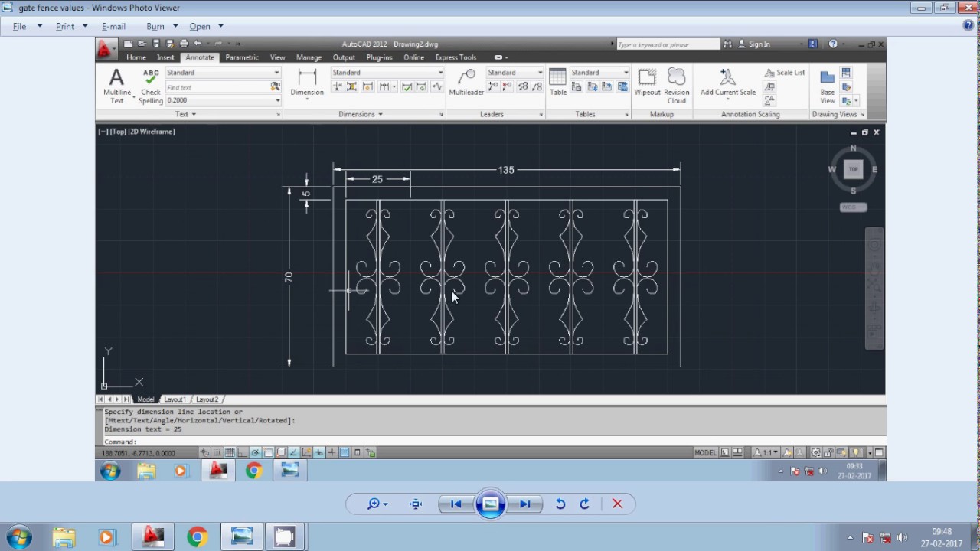Click the Open file icon in AutoCAD quick access toolbar
Screen dimensions: 980x551
[142, 44]
